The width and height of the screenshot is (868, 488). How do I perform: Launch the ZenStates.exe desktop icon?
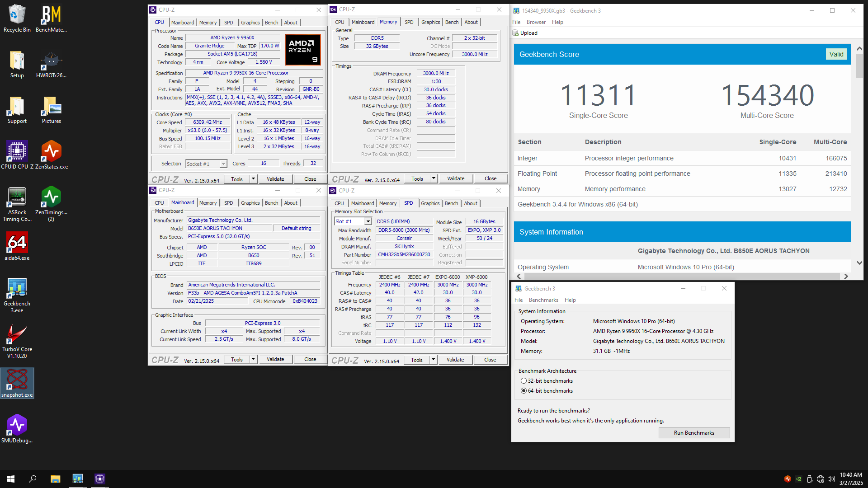click(x=51, y=155)
